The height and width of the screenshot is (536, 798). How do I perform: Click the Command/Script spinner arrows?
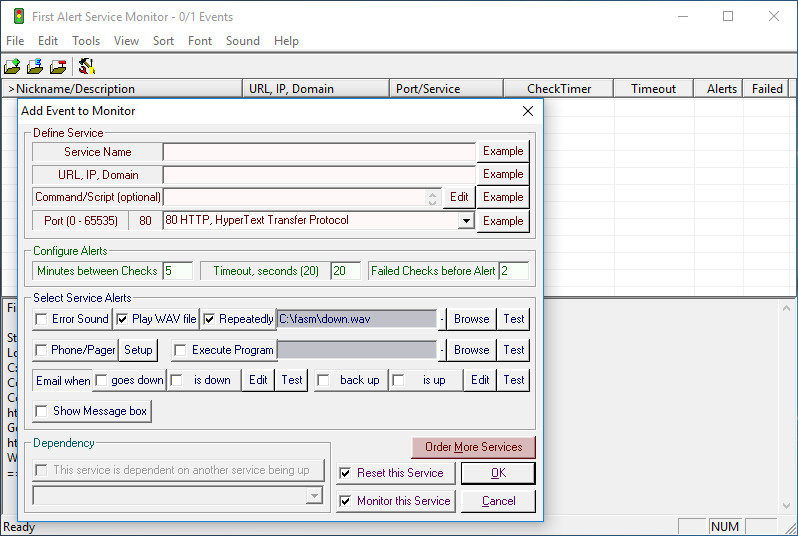[432, 198]
